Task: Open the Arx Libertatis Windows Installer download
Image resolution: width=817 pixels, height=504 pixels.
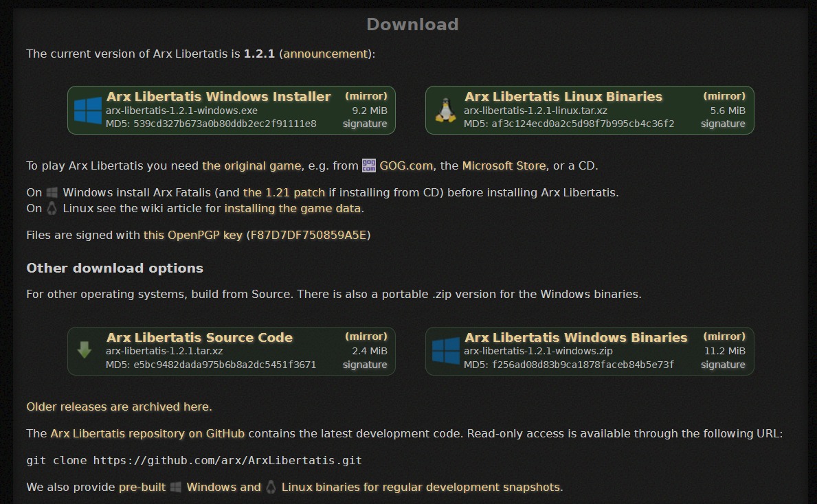Action: click(219, 97)
